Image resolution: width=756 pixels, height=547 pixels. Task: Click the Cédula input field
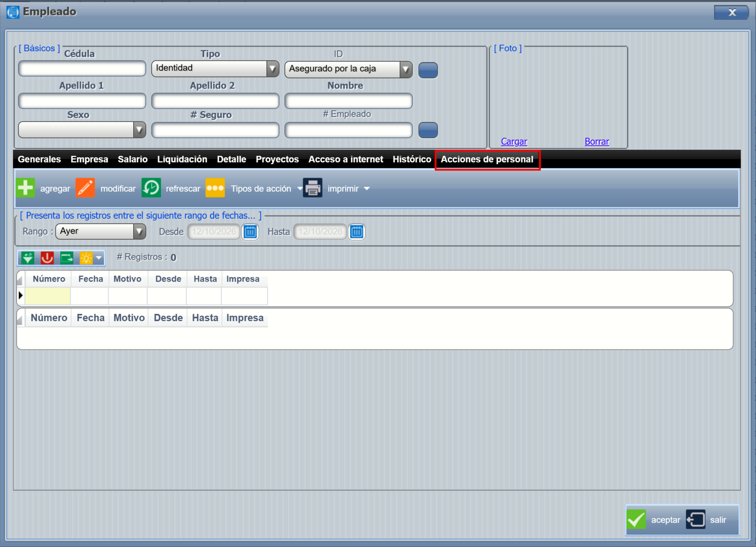[x=82, y=69]
